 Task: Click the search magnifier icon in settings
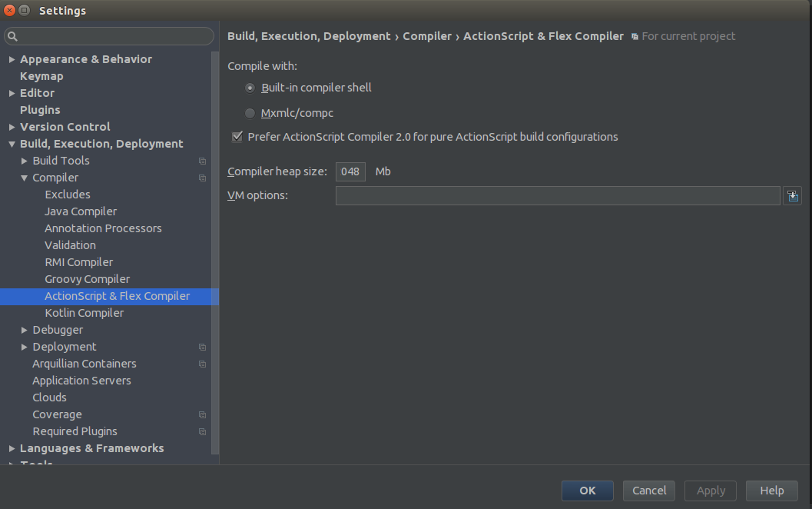[x=13, y=36]
